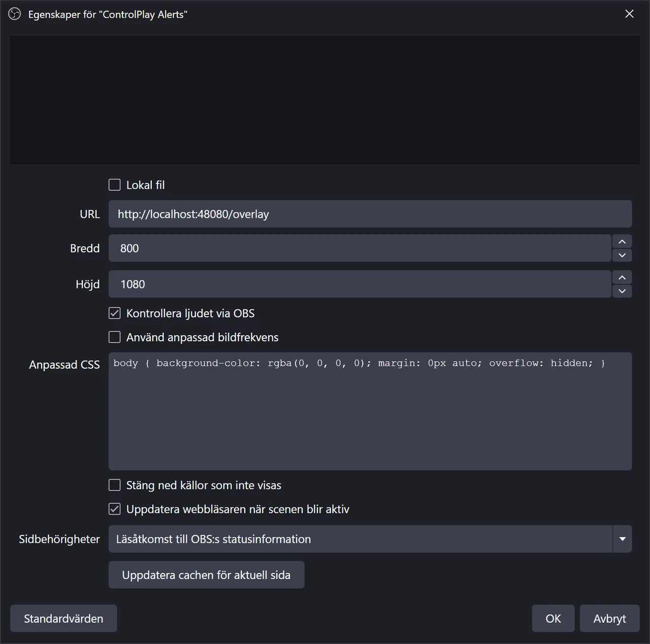Reset settings with Standardvärden button
650x644 pixels.
(63, 619)
